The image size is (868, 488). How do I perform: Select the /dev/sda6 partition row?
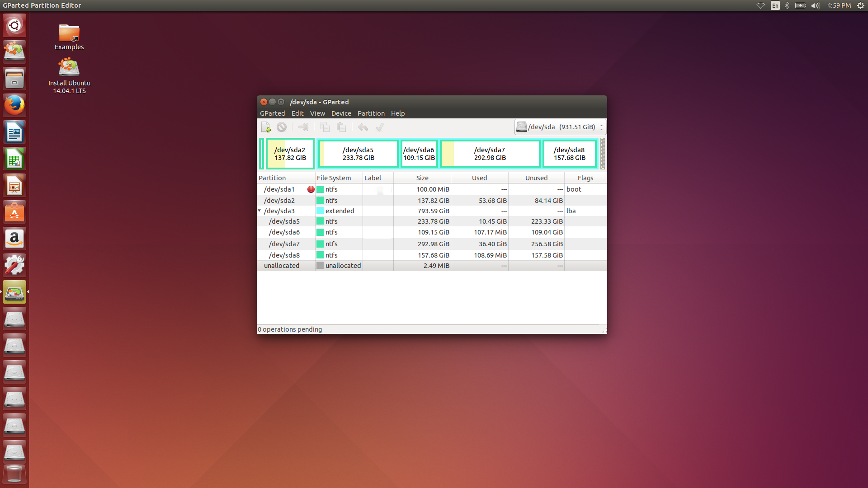pos(432,232)
